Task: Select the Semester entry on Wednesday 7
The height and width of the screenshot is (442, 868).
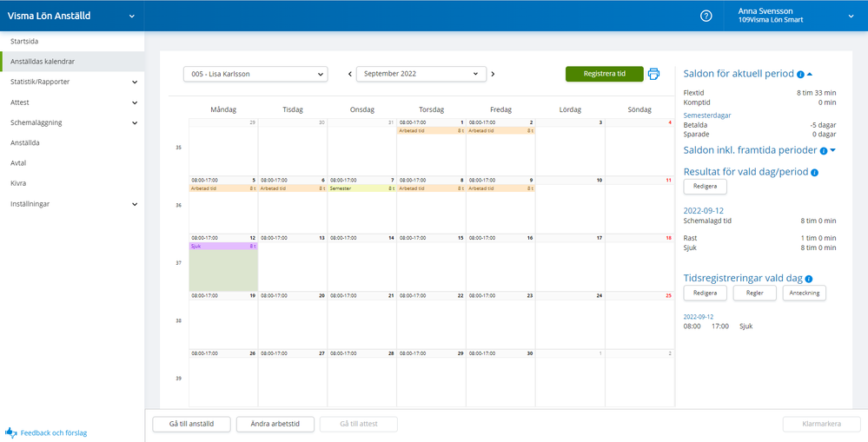Action: (x=361, y=188)
